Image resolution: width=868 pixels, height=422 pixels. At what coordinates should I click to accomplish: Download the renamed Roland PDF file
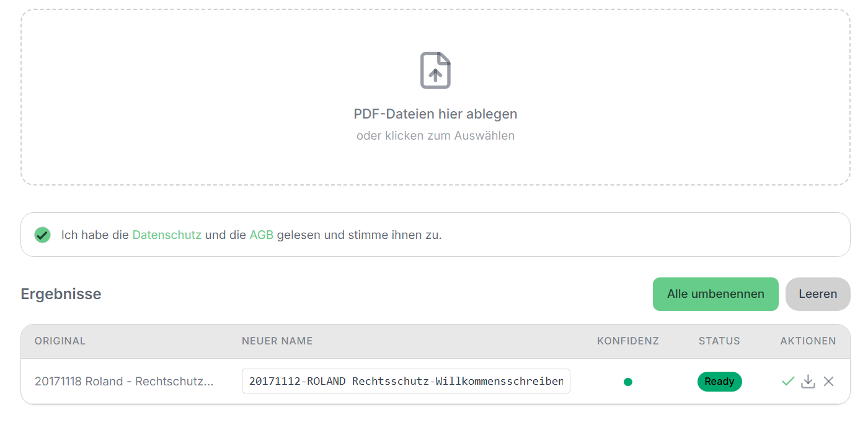[808, 381]
